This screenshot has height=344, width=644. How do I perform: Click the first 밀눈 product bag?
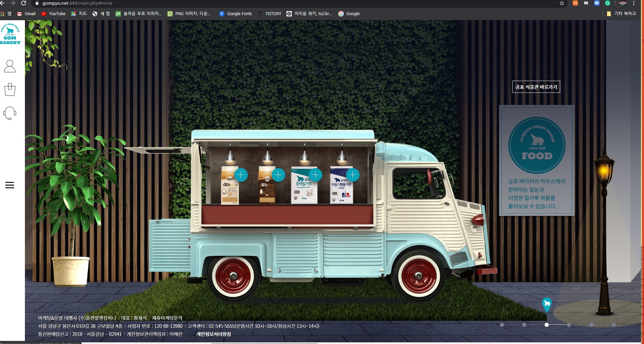point(230,186)
